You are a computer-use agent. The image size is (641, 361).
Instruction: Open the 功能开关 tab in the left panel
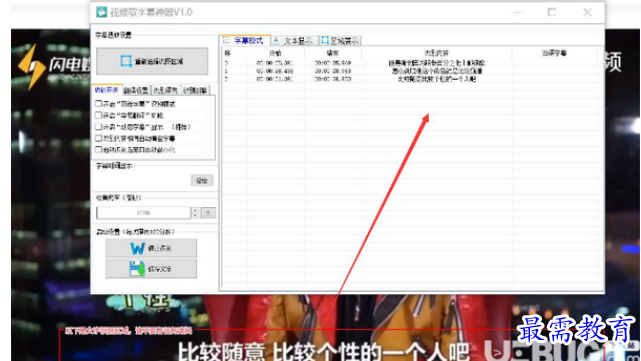[x=106, y=90]
